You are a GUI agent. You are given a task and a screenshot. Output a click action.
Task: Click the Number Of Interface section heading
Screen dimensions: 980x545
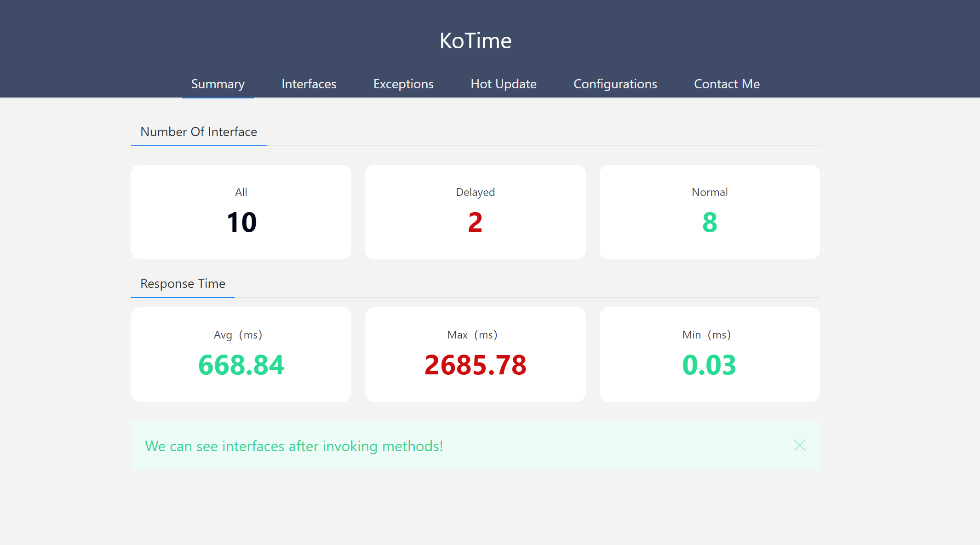tap(199, 132)
